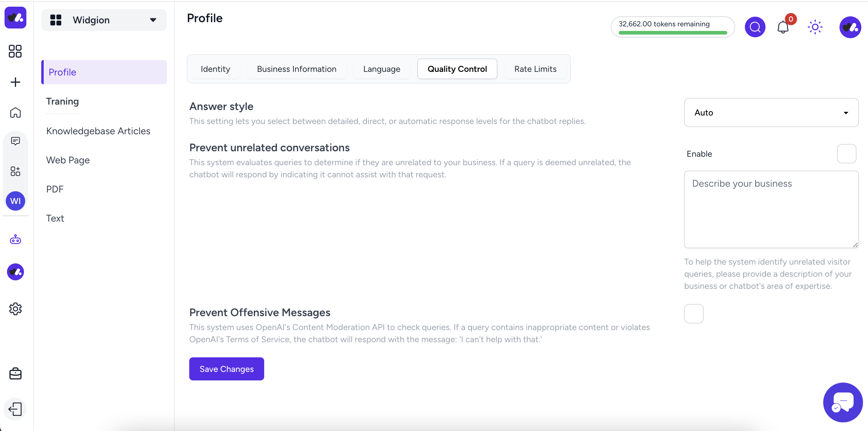Switch to the Business Information tab

point(297,69)
